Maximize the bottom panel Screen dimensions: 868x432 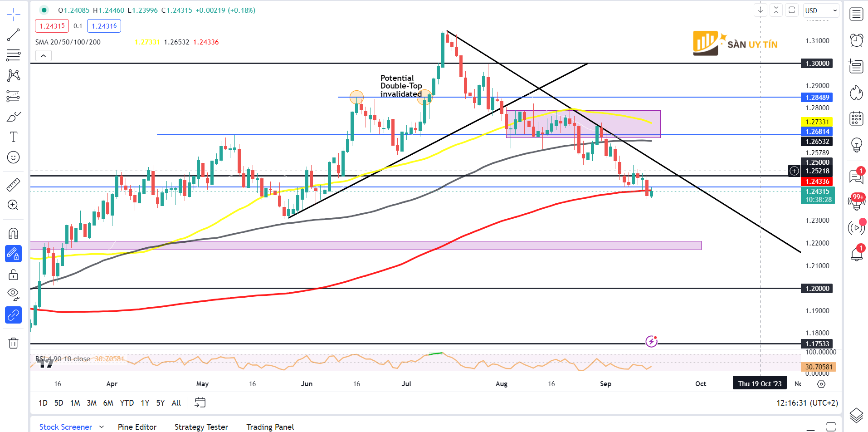coord(831,427)
